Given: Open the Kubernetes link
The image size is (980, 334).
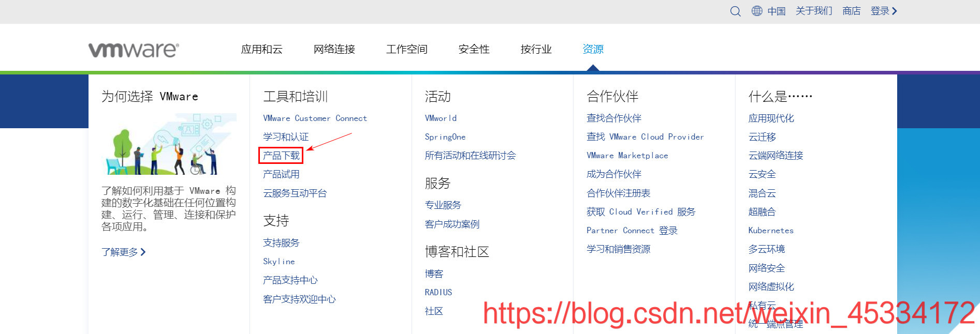Looking at the screenshot, I should (x=771, y=231).
